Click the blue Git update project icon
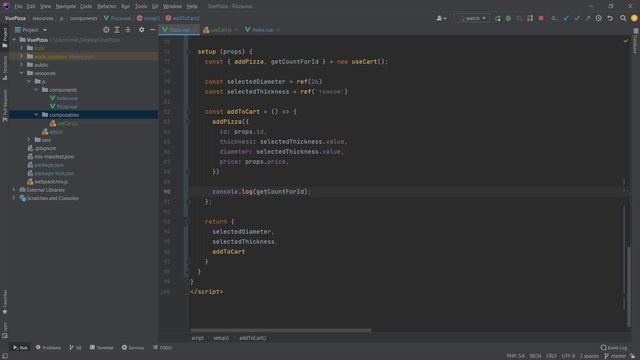Screen dimensions: 640x360 point(566,18)
